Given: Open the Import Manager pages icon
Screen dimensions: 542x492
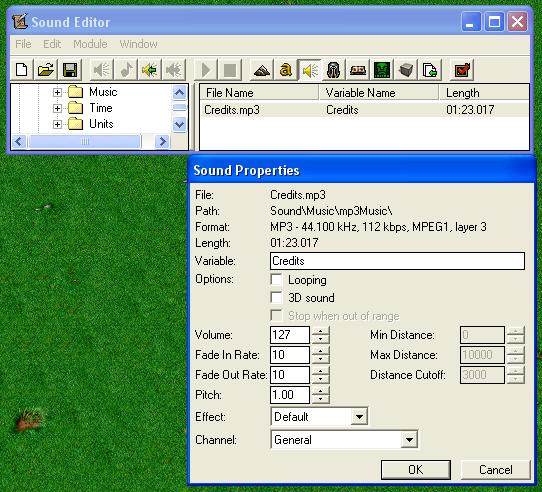Looking at the screenshot, I should pos(430,70).
